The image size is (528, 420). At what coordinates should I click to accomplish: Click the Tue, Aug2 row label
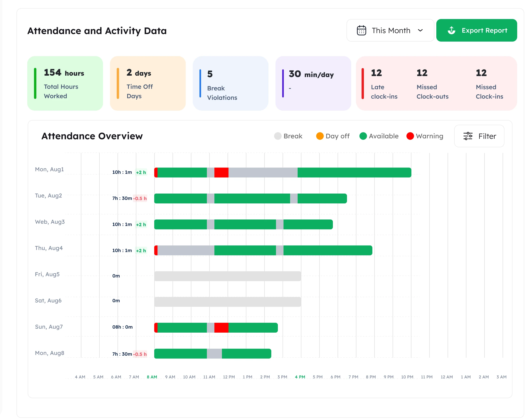point(48,196)
